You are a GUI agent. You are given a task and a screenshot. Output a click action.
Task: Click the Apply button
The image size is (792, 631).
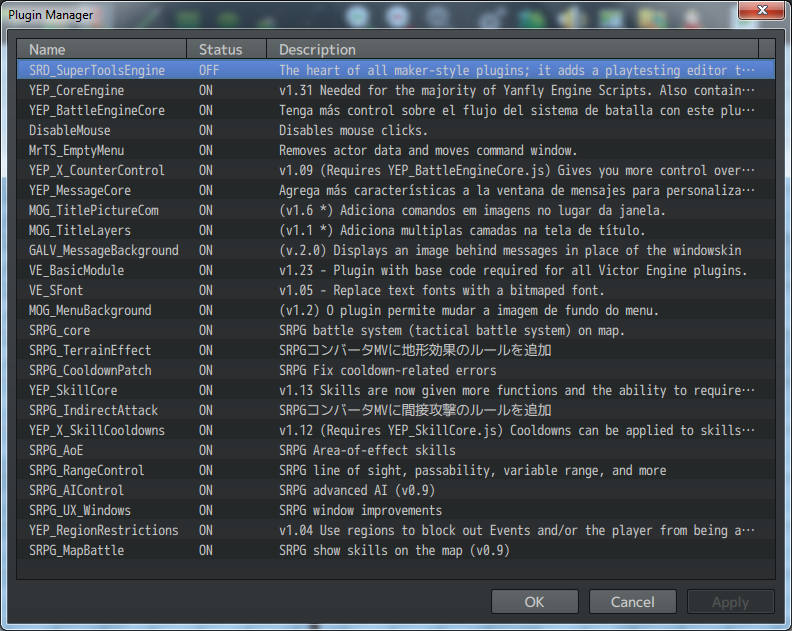(730, 602)
